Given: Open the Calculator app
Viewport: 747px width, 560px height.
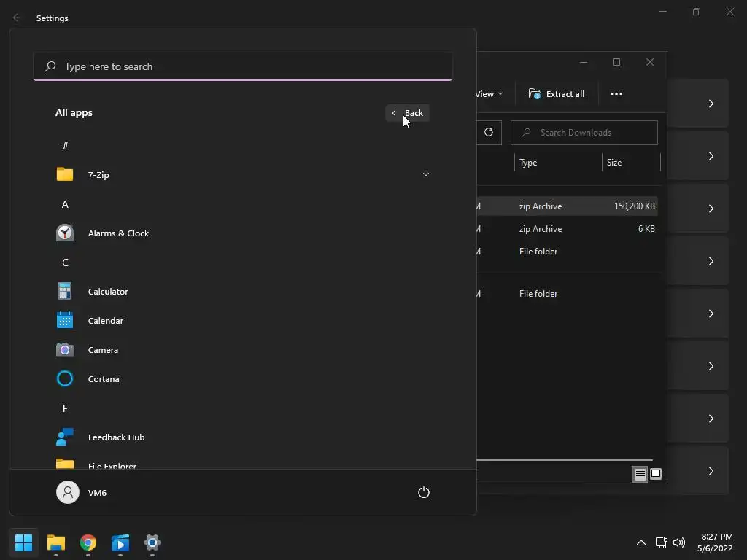Looking at the screenshot, I should pyautogui.click(x=242, y=292).
